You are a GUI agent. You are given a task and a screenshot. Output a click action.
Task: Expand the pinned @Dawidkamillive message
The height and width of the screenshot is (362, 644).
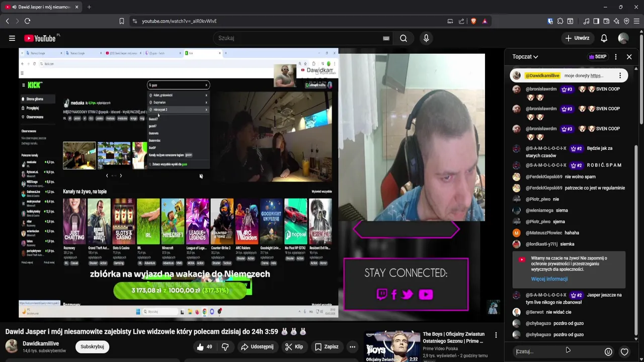[x=569, y=76]
